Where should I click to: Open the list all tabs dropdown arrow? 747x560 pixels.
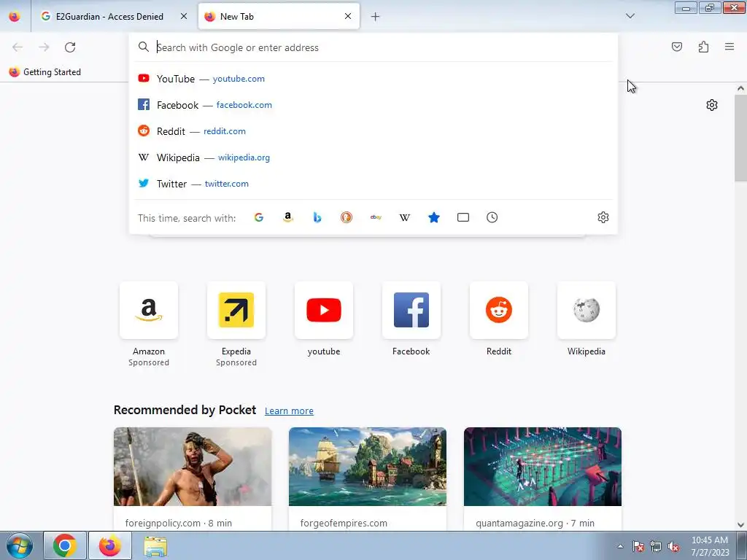point(630,16)
